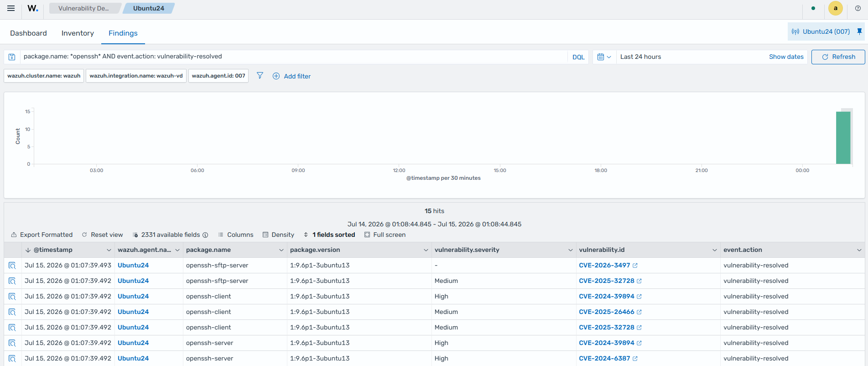Viewport: 868px width, 366px height.
Task: Select the Findings tab
Action: [123, 33]
